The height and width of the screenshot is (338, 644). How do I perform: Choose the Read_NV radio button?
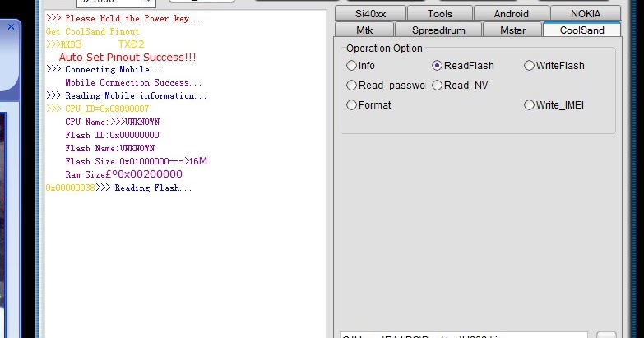[x=460, y=86]
